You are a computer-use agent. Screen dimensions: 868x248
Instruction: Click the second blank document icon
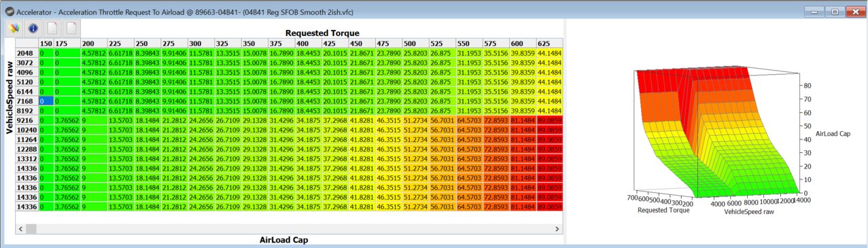(71, 29)
